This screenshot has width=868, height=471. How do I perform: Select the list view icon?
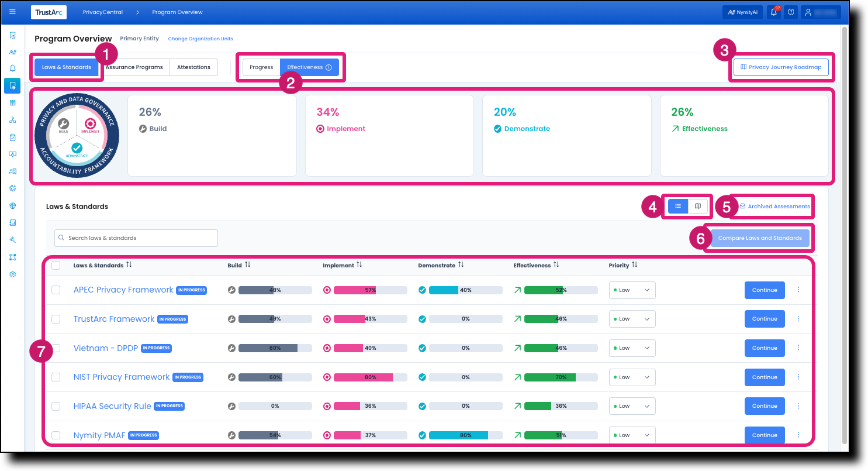[x=677, y=206]
